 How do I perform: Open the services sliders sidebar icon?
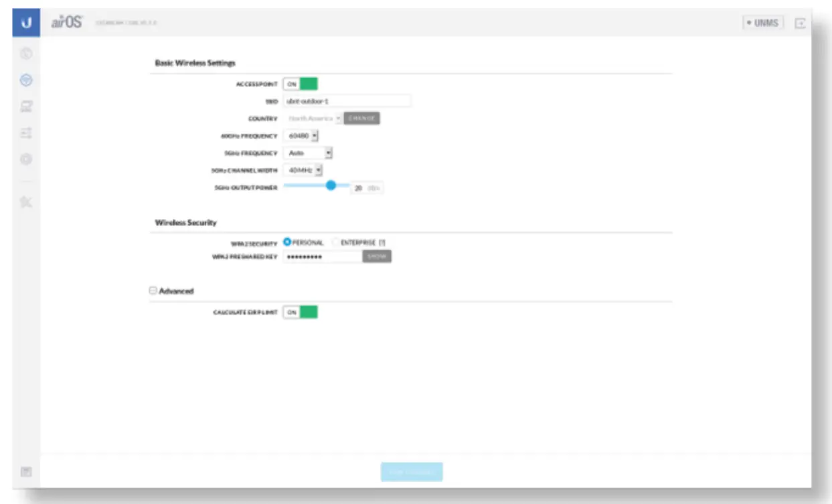coord(26,134)
